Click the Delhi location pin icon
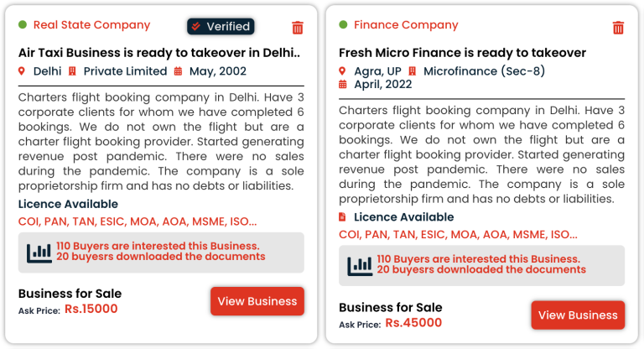 click(x=22, y=71)
